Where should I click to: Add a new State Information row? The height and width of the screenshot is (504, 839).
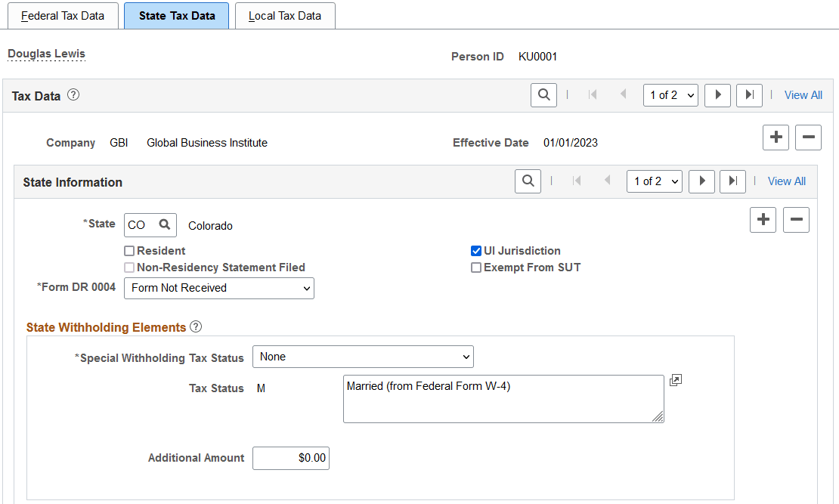pos(763,219)
